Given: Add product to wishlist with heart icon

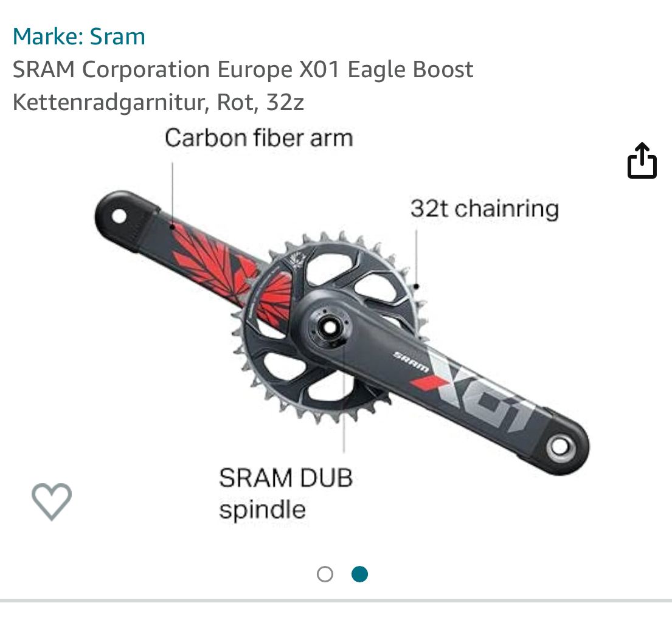Looking at the screenshot, I should coord(52,502).
